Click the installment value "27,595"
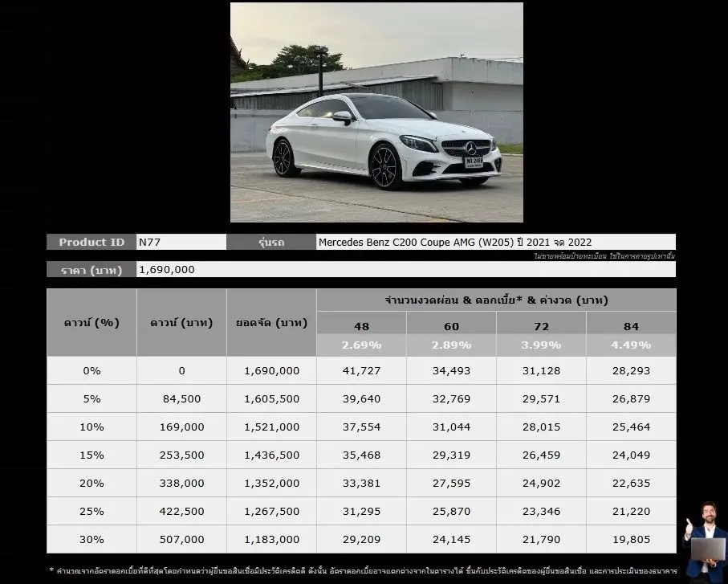Image resolution: width=728 pixels, height=584 pixels. (x=451, y=483)
